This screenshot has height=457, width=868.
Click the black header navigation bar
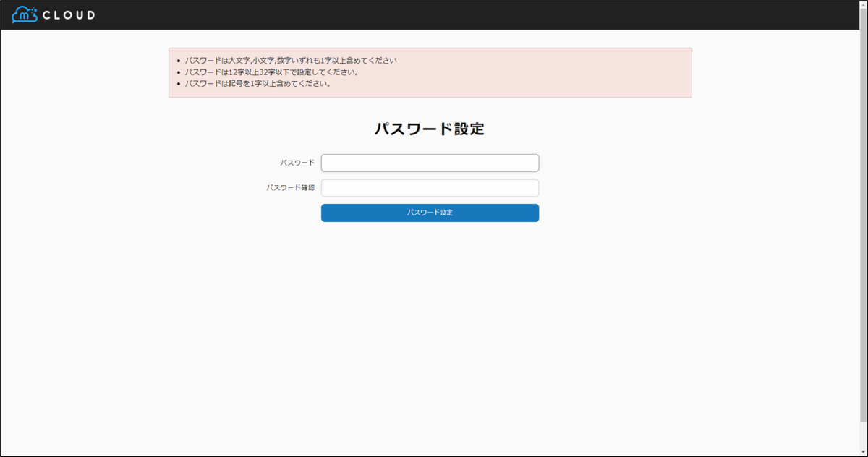pos(434,13)
